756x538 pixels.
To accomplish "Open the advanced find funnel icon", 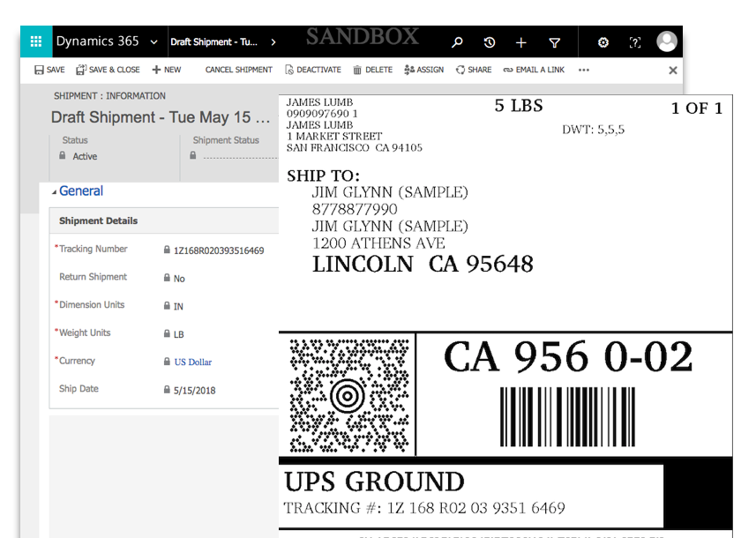I will (555, 43).
